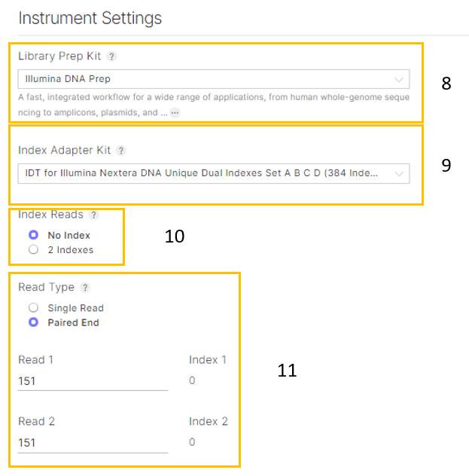Click the Read 1 cycles input field
This screenshot has height=476, width=469.
click(x=92, y=381)
